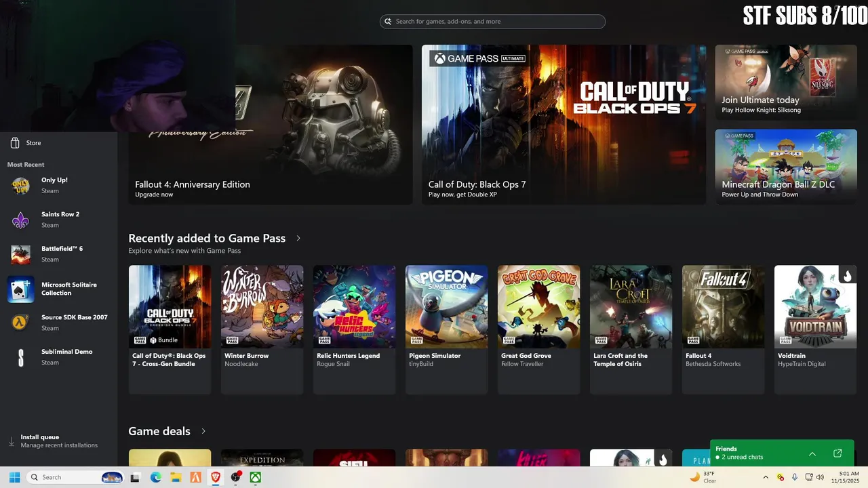
Task: Open the Pigeon Simulator game card
Action: pos(446,329)
